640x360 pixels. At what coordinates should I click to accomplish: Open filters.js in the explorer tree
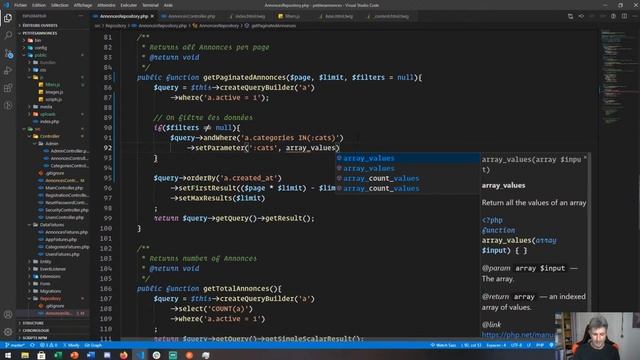[52, 84]
